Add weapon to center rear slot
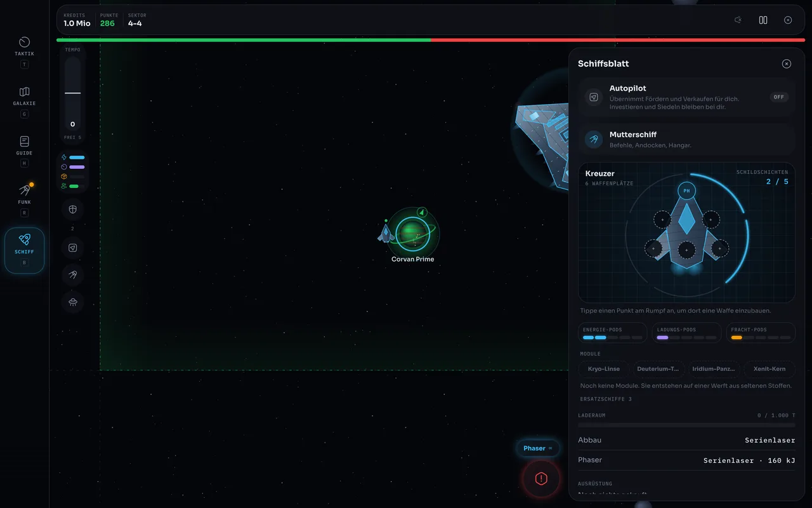This screenshot has width=812, height=508. click(x=686, y=250)
